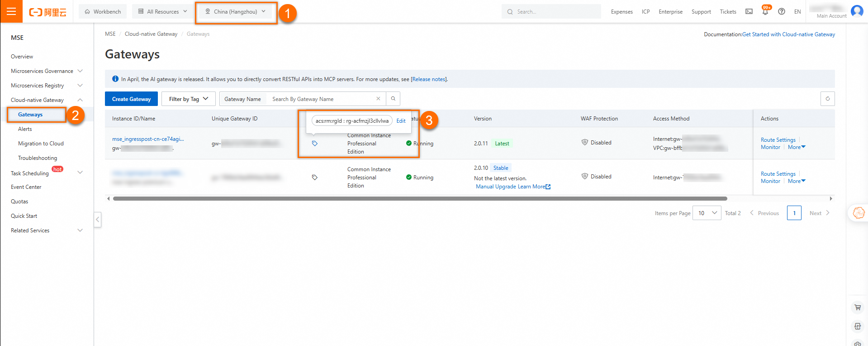Click the WAF shield icon in first row
Viewport: 868px width, 346px height.
[x=585, y=142]
